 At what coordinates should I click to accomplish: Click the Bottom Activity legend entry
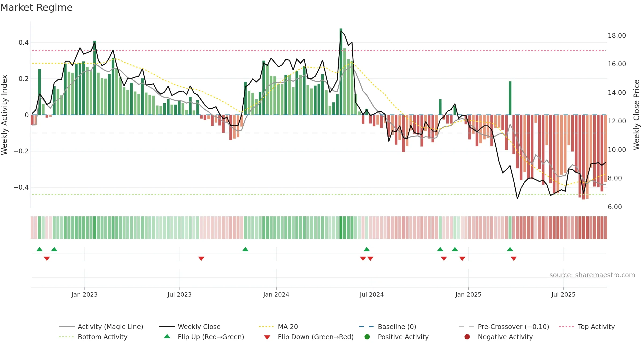tap(93, 337)
